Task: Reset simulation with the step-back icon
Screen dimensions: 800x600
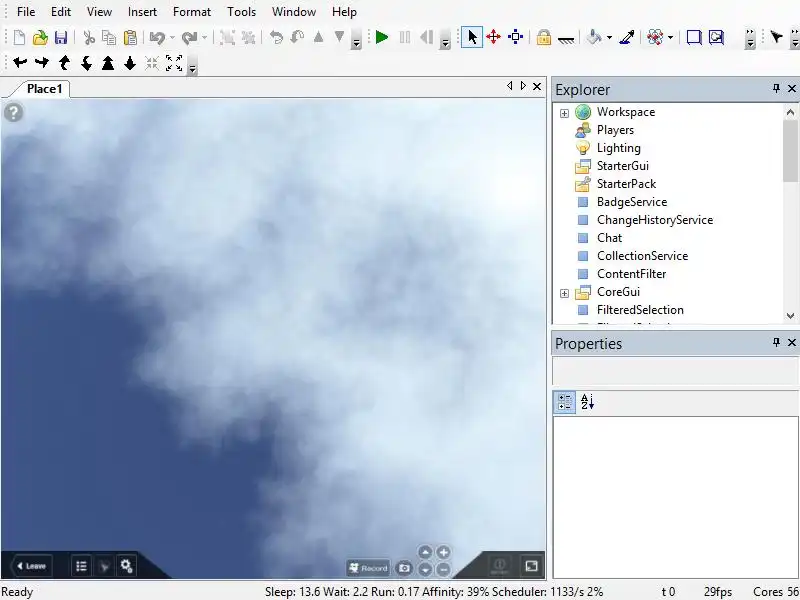Action: click(427, 37)
